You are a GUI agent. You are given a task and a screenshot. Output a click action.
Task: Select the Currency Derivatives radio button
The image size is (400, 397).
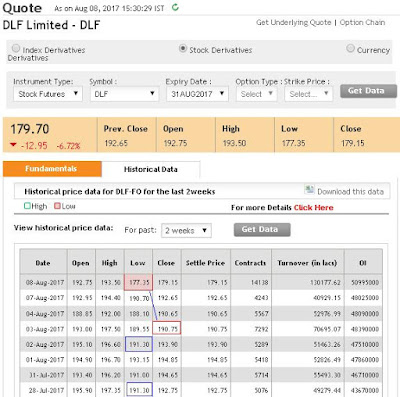pos(350,48)
